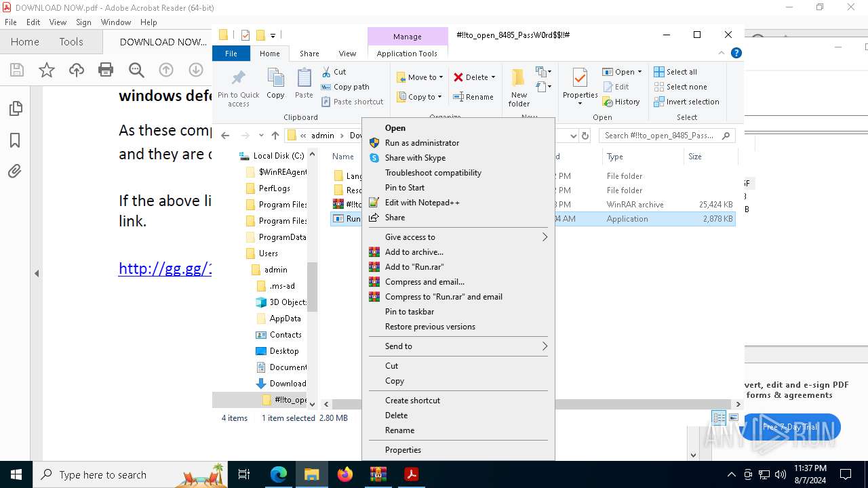
Task: Switch to the Share ribbon tab
Action: pos(309,54)
